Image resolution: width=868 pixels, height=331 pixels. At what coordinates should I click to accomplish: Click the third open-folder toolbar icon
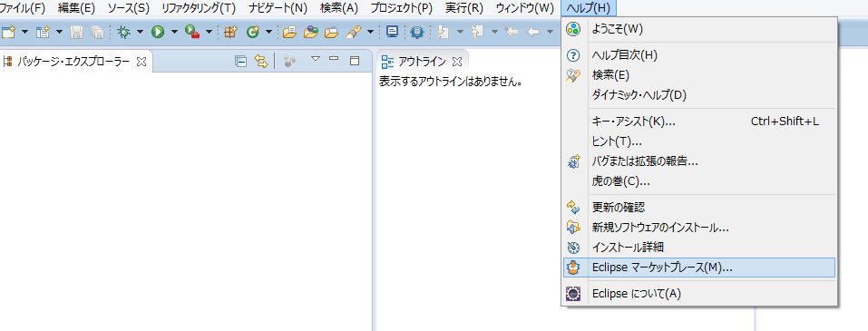coord(331,32)
